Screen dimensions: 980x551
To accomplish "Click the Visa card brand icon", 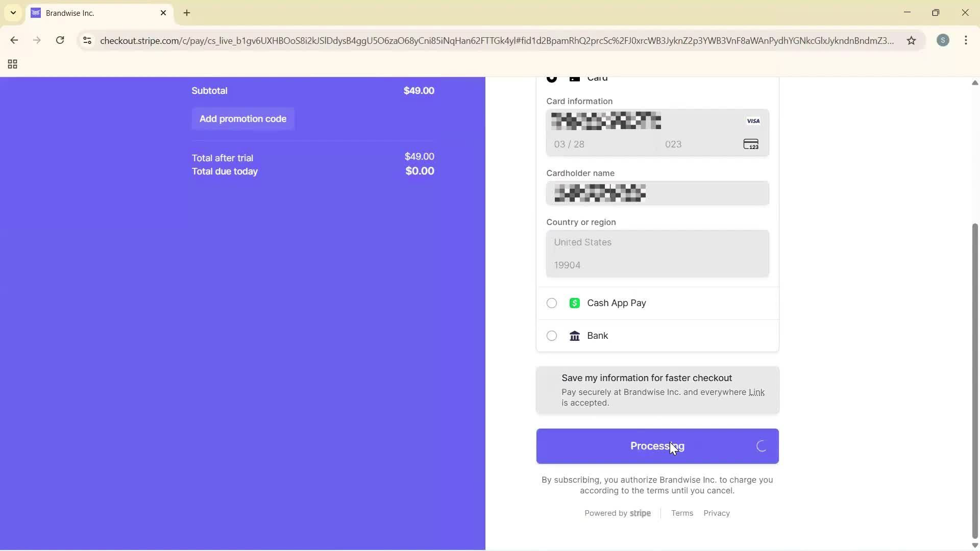I will 753,121.
